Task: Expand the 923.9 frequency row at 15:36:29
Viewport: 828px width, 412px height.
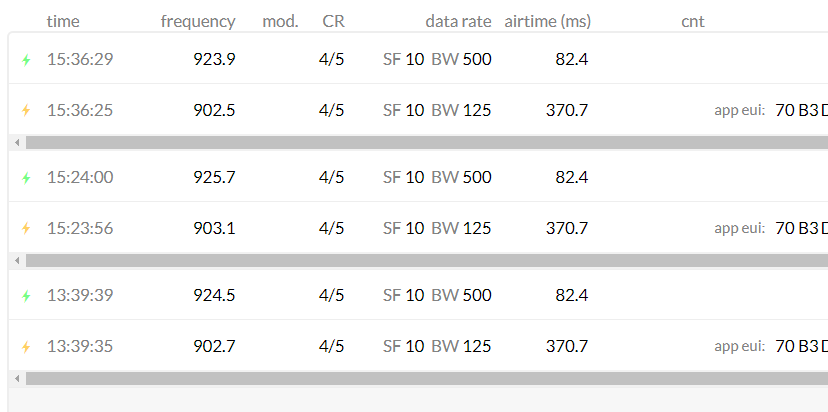Action: pos(418,59)
